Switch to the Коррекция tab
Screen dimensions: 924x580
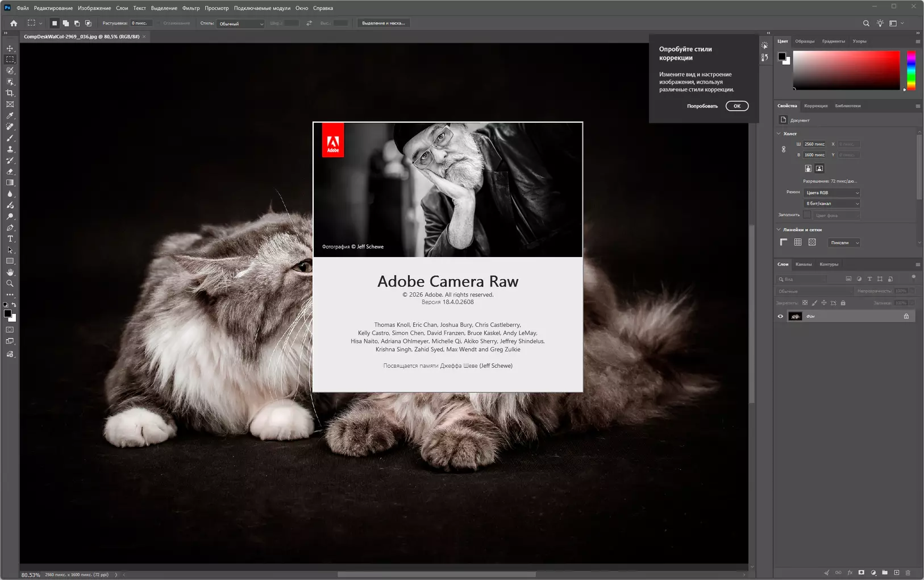point(816,106)
